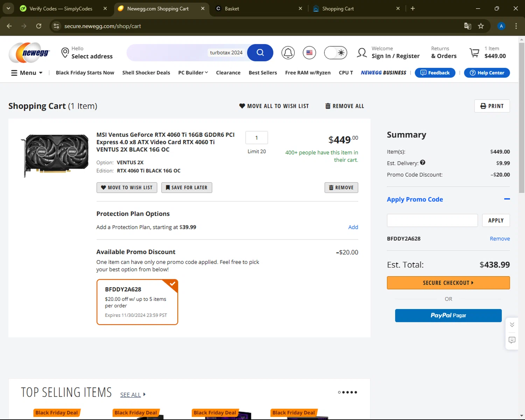The width and height of the screenshot is (525, 420).
Task: Open the tab search dropdown
Action: 8,8
